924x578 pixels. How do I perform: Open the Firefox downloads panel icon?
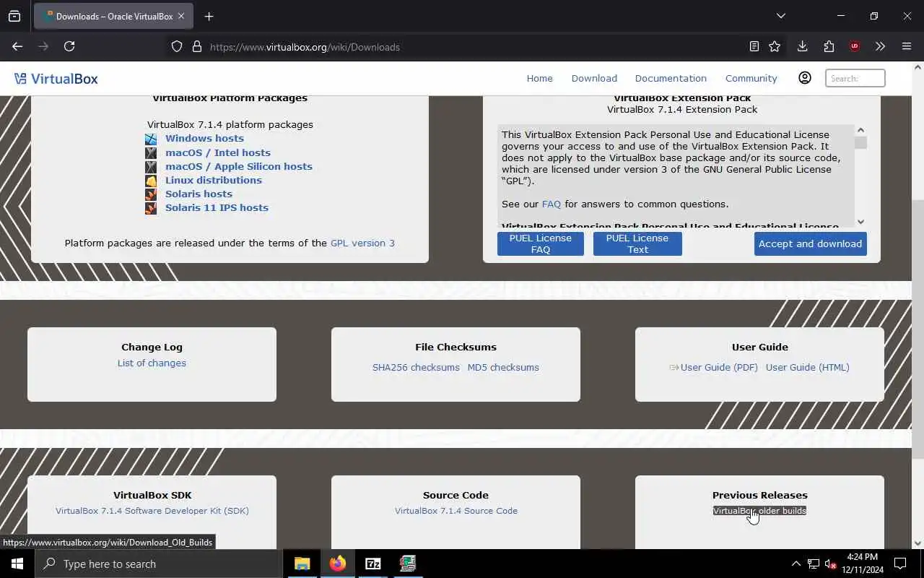802,46
